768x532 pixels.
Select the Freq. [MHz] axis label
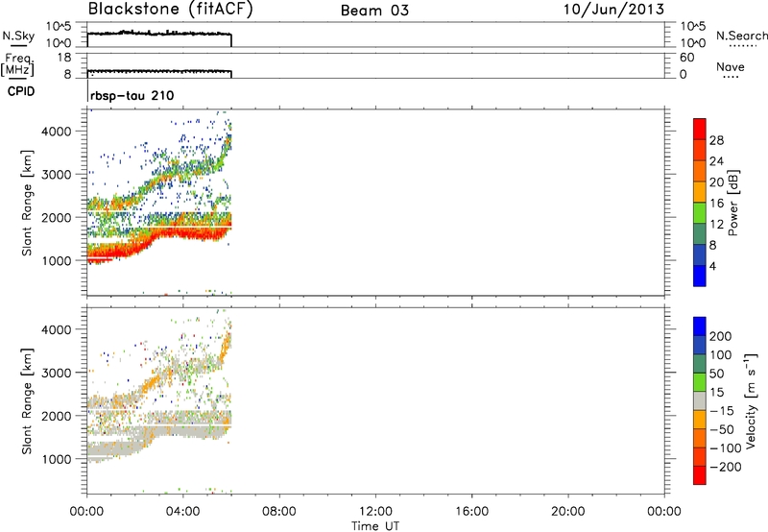(17, 64)
